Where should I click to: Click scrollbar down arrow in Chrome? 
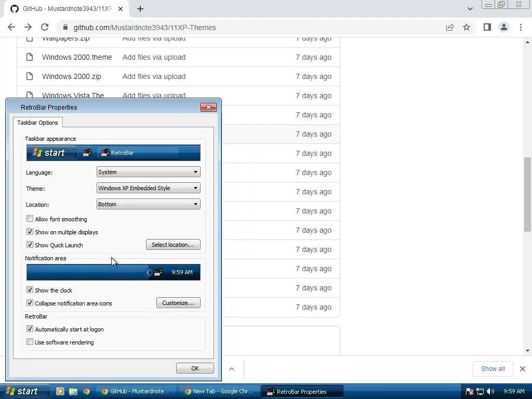(527, 351)
